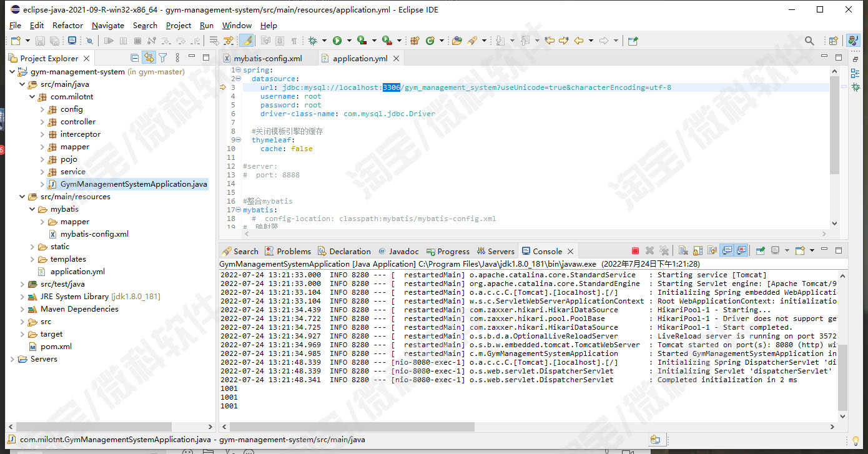Image resolution: width=868 pixels, height=454 pixels.
Task: Open the Back history dropdown arrow
Action: point(591,41)
